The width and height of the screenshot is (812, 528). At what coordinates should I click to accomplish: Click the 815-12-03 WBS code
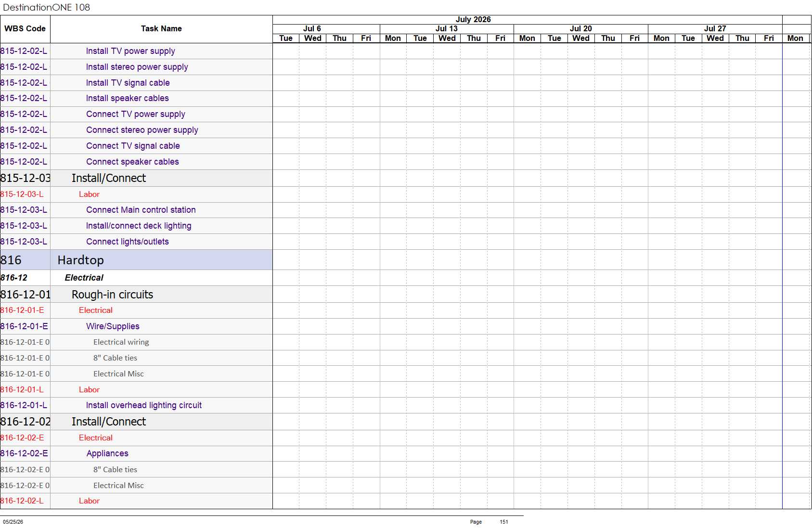pyautogui.click(x=26, y=178)
